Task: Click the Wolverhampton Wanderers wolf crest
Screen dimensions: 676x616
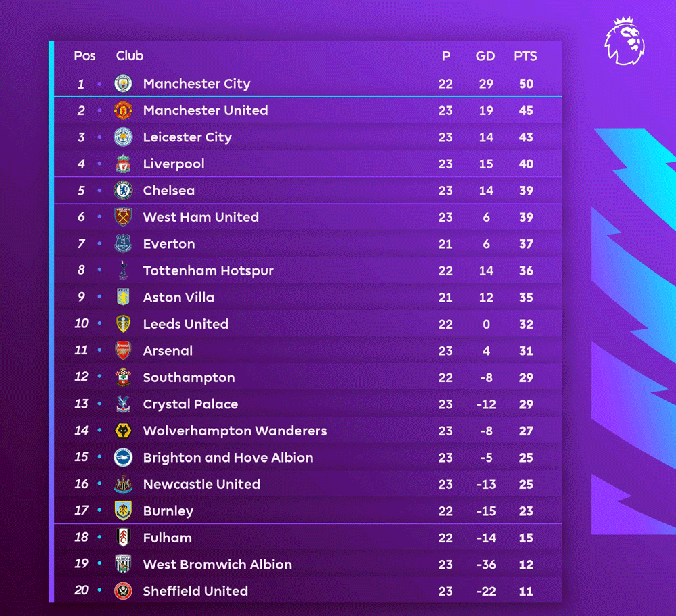Action: point(123,431)
